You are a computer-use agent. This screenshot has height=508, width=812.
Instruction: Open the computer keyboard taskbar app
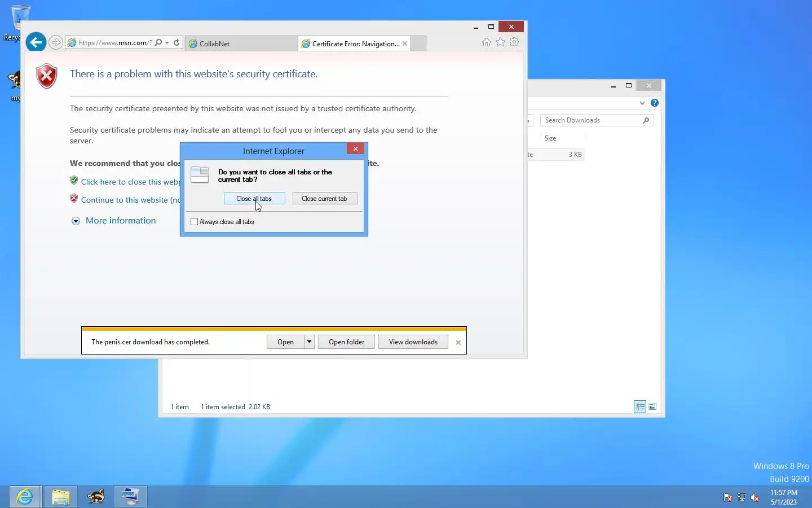click(x=131, y=497)
